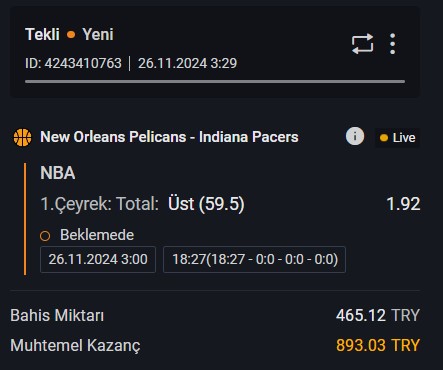Click the 893.03 TRY possible winnings
The height and width of the screenshot is (370, 443).
click(x=378, y=345)
